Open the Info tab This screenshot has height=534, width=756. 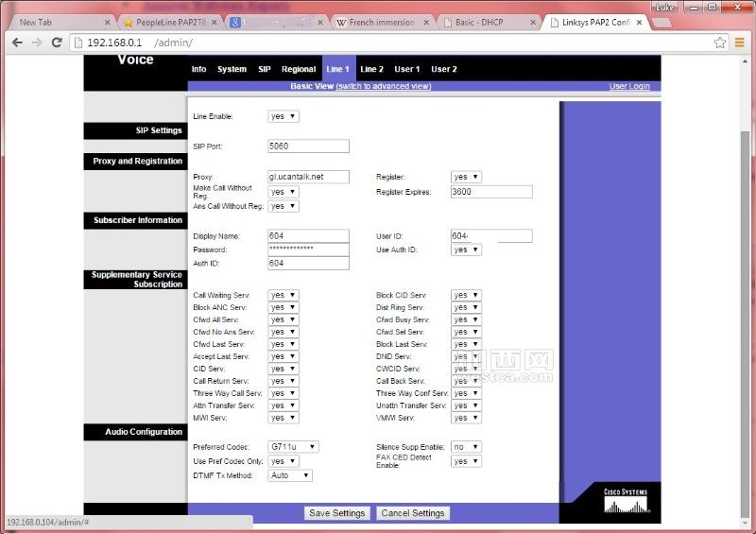point(198,69)
